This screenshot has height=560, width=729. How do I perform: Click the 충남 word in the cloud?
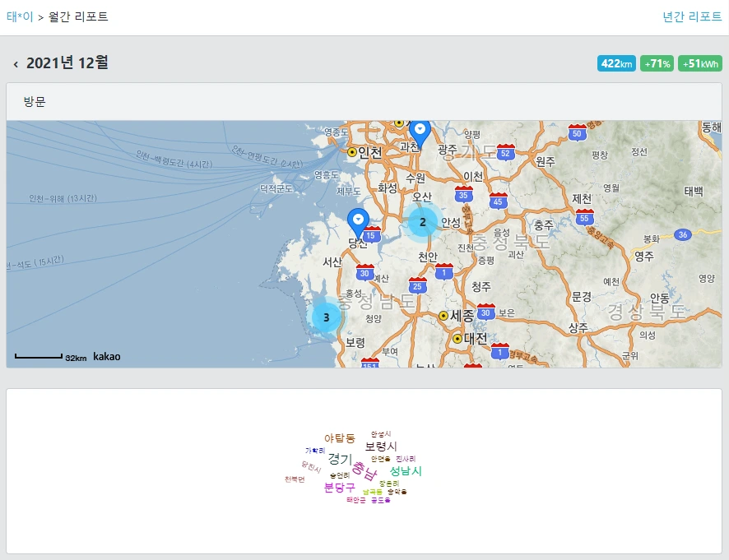pyautogui.click(x=364, y=470)
